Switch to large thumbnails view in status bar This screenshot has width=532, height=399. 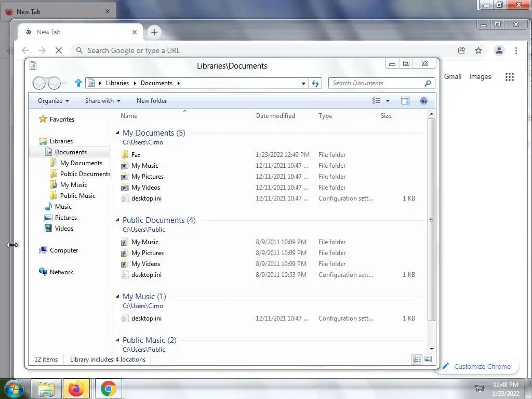(428, 360)
